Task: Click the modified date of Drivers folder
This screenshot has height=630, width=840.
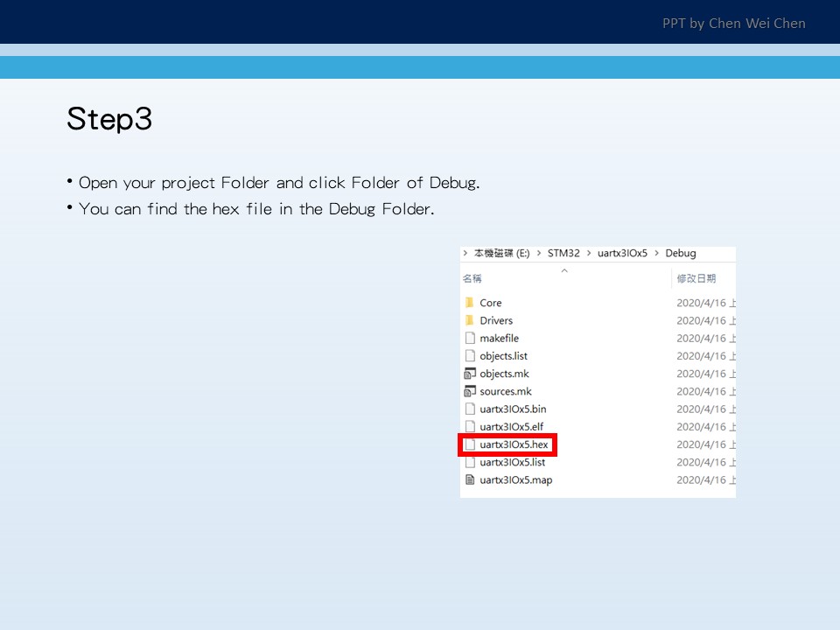Action: [x=706, y=320]
